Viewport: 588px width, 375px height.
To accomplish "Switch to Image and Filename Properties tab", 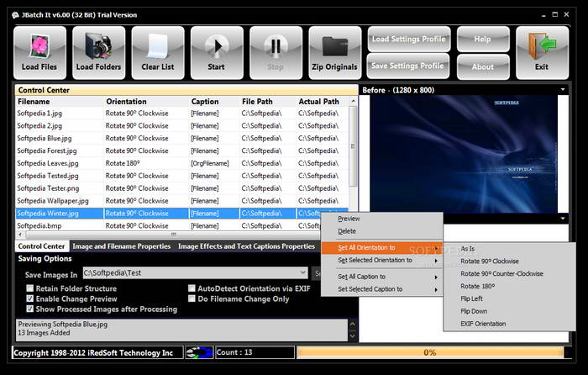I will pos(122,246).
